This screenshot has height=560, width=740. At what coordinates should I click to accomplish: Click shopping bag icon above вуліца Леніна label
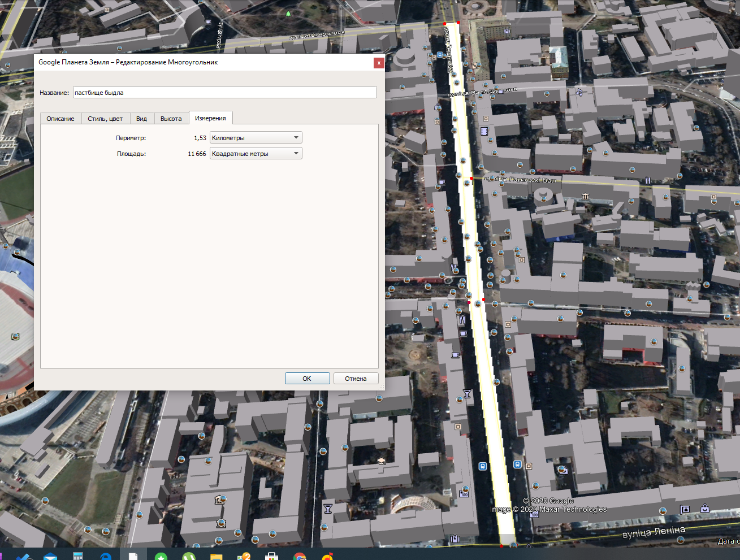click(705, 508)
